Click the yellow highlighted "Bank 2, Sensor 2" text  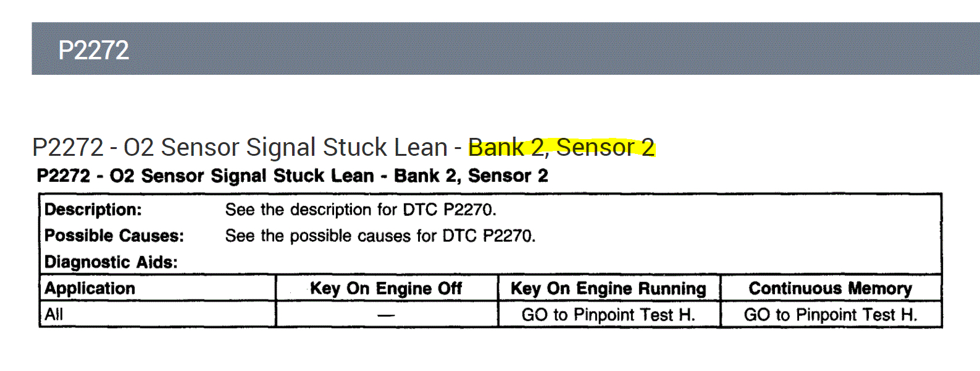coord(561,147)
